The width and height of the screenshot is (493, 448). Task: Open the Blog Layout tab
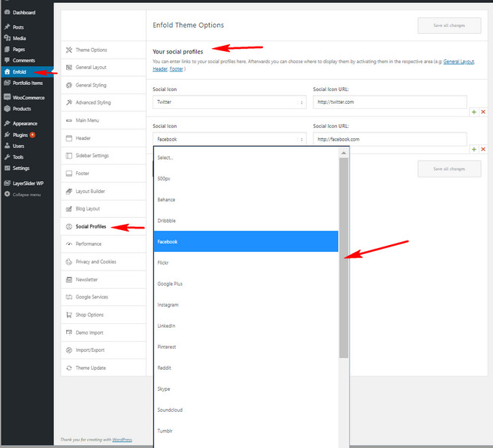click(x=103, y=209)
